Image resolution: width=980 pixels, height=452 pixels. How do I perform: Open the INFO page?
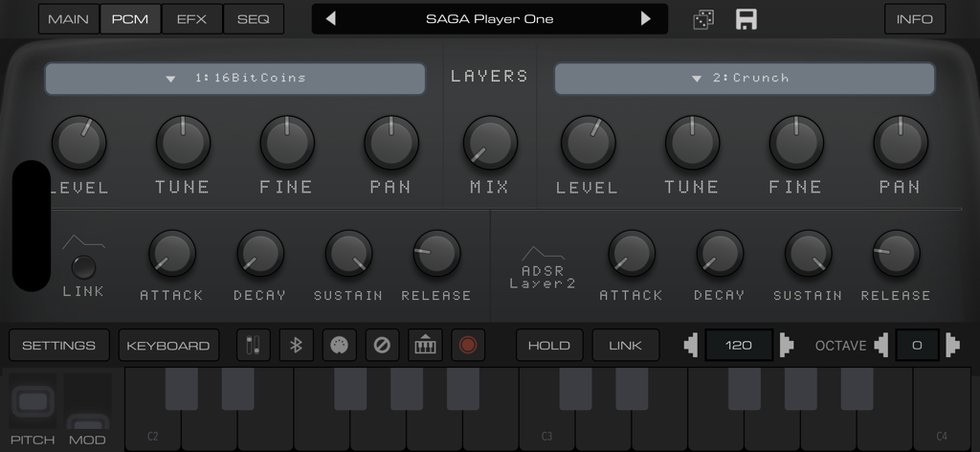pos(914,19)
